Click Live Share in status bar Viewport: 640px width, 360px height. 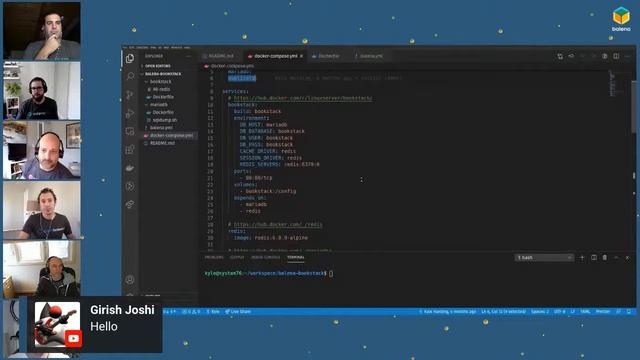pos(238,311)
